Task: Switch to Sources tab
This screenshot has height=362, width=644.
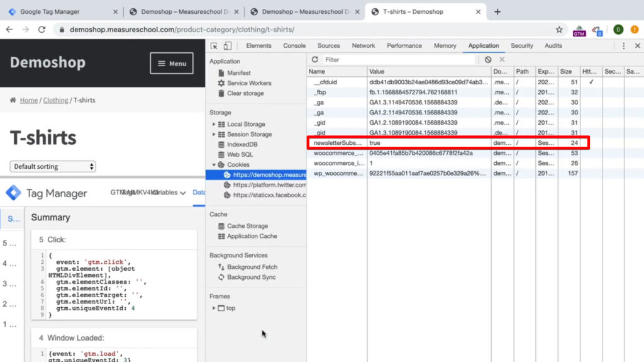Action: click(x=328, y=46)
